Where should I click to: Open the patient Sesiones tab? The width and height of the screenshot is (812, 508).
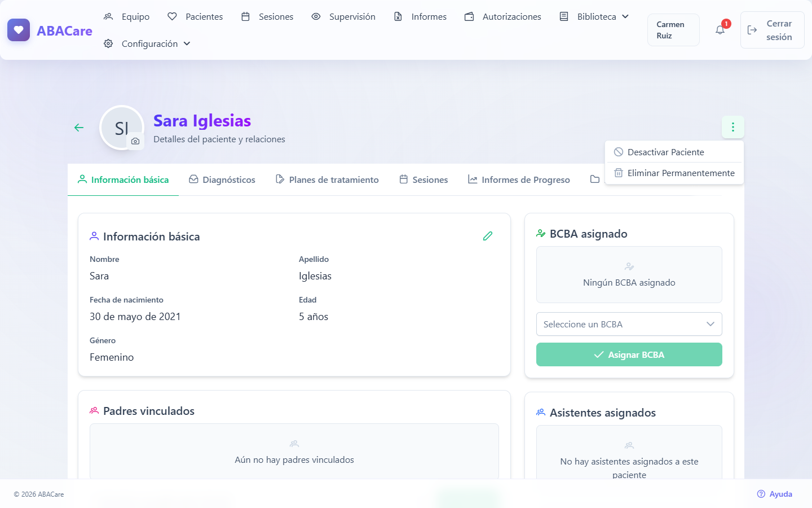[x=423, y=179]
